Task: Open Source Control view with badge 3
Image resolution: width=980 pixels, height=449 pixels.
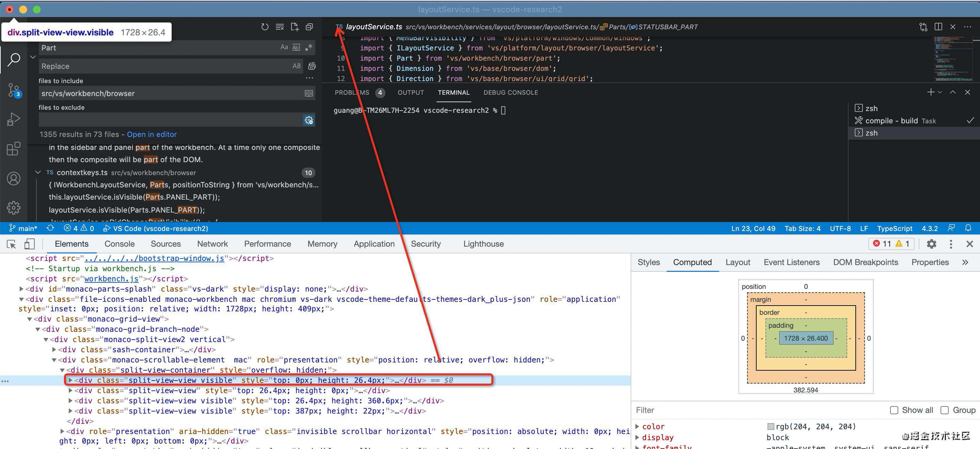Action: pos(14,91)
